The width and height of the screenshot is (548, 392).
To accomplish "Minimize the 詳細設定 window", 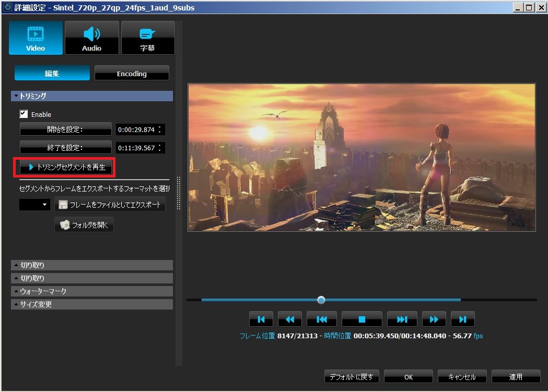I will click(518, 7).
